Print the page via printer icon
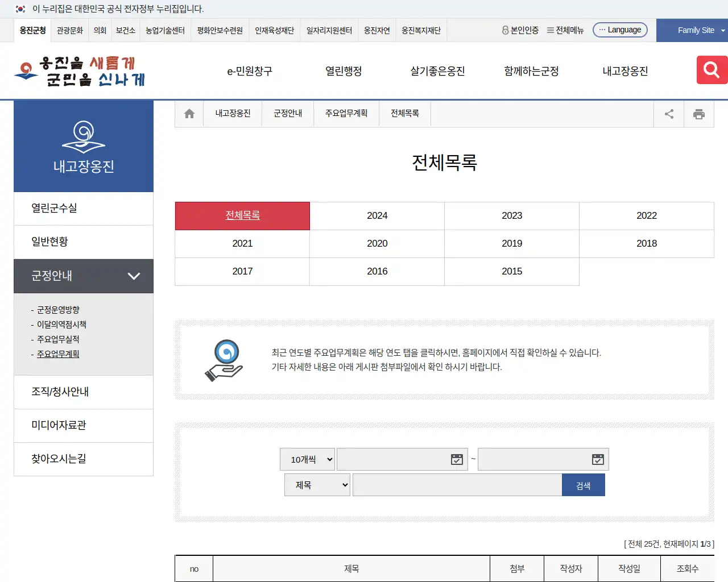The image size is (728, 582). point(699,113)
